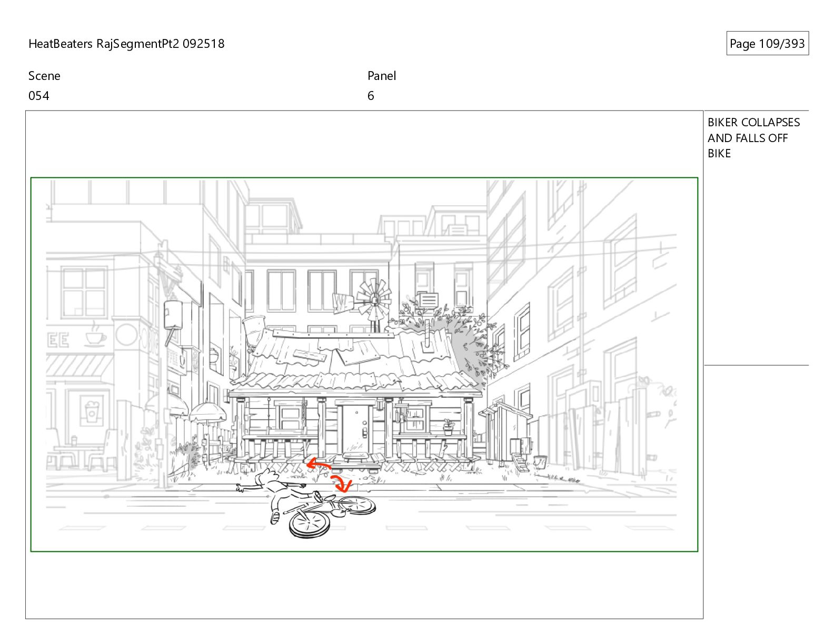This screenshot has width=834, height=644.
Task: Click the "BIKER COLLAPSES AND FALLS OFF BIKE" note
Action: click(753, 138)
